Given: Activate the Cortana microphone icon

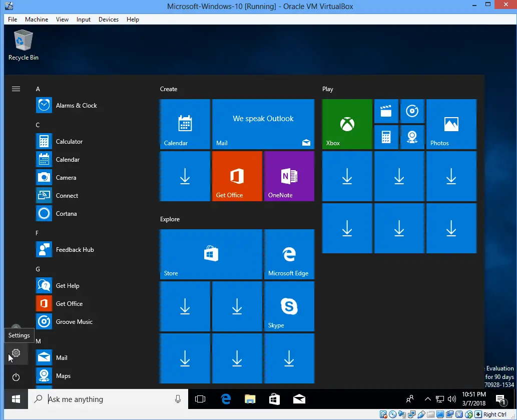Looking at the screenshot, I should (x=178, y=399).
